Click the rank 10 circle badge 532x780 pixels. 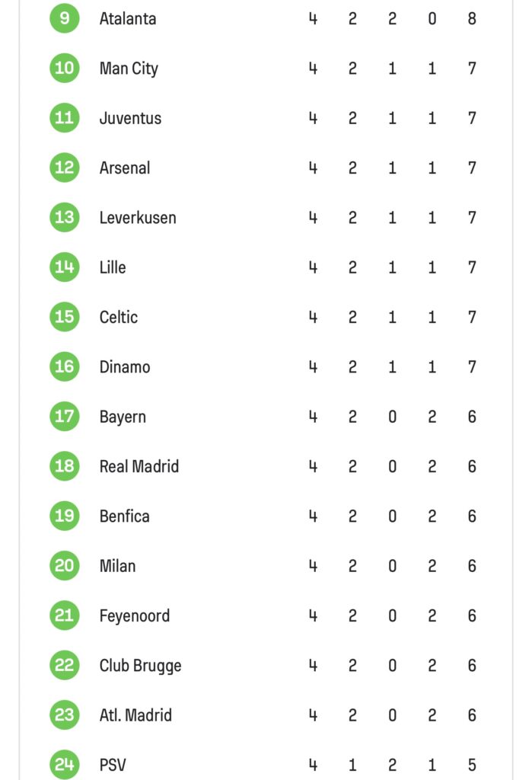tap(65, 68)
